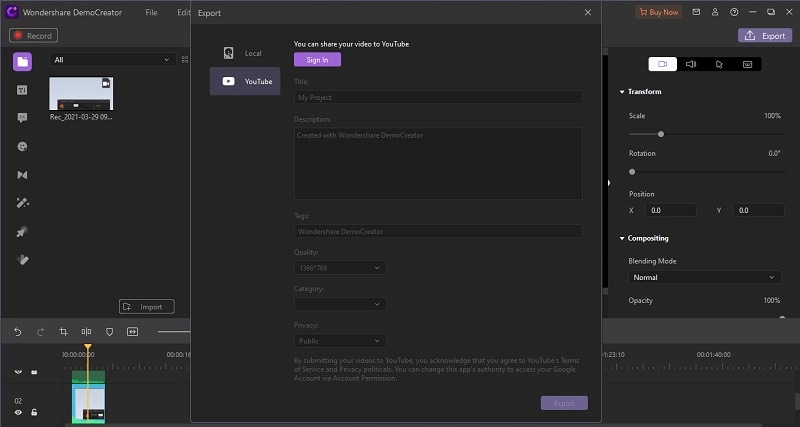Click the Import button
This screenshot has height=427, width=800.
tap(146, 307)
